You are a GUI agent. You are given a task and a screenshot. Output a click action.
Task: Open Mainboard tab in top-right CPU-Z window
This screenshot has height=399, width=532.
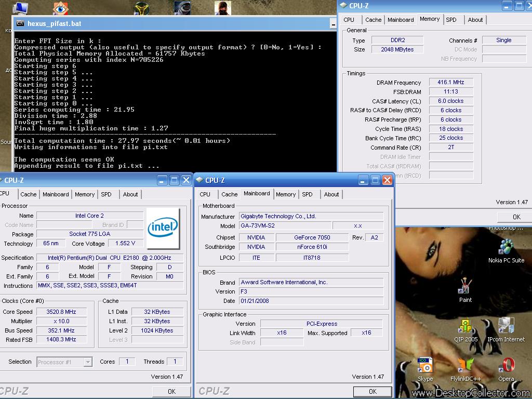[401, 20]
